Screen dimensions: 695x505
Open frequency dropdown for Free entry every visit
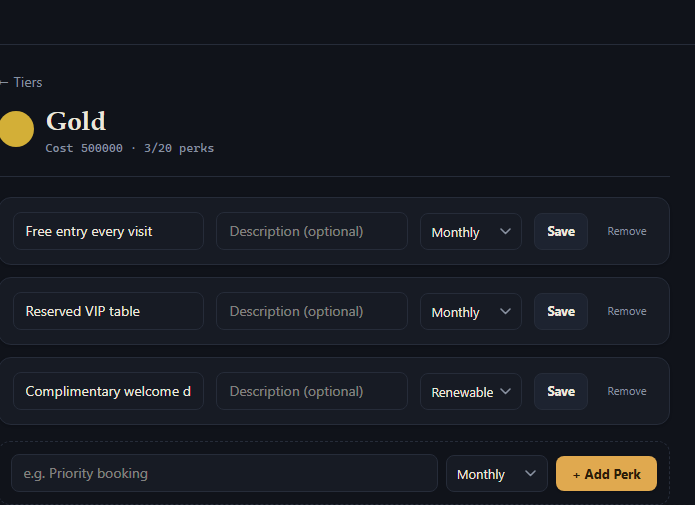tap(471, 231)
